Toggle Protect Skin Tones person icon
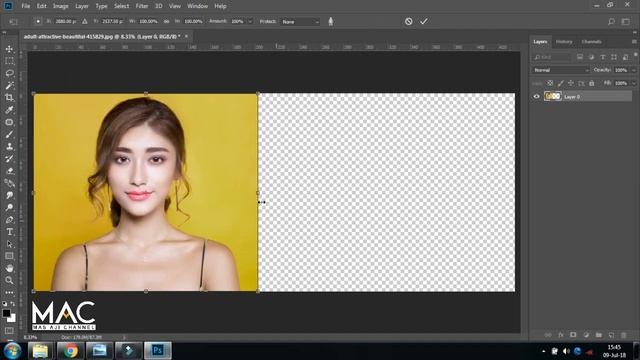This screenshot has width=640, height=360. (x=331, y=21)
